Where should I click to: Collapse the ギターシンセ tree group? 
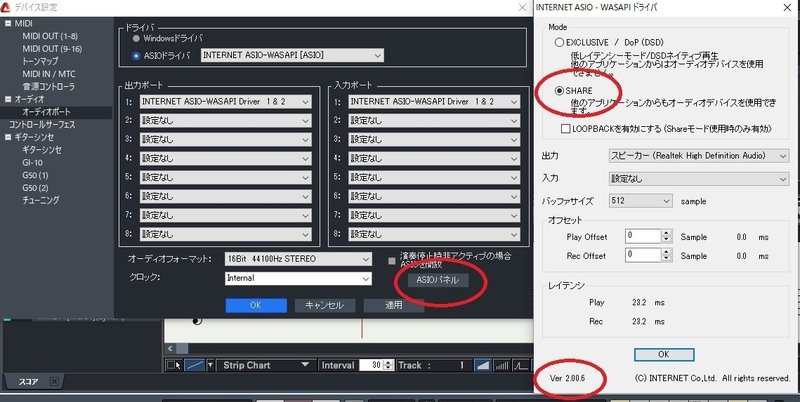(8, 137)
